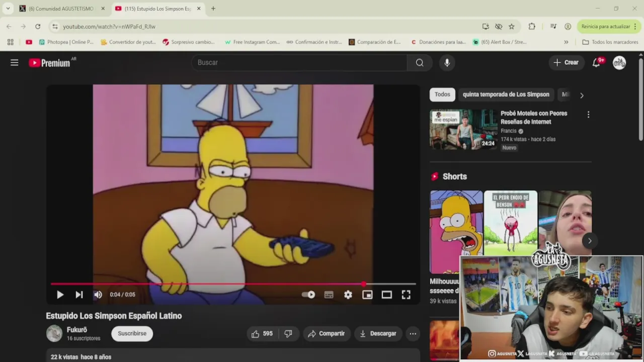The height and width of the screenshot is (362, 644).
Task: Dislike the video
Action: pyautogui.click(x=288, y=333)
